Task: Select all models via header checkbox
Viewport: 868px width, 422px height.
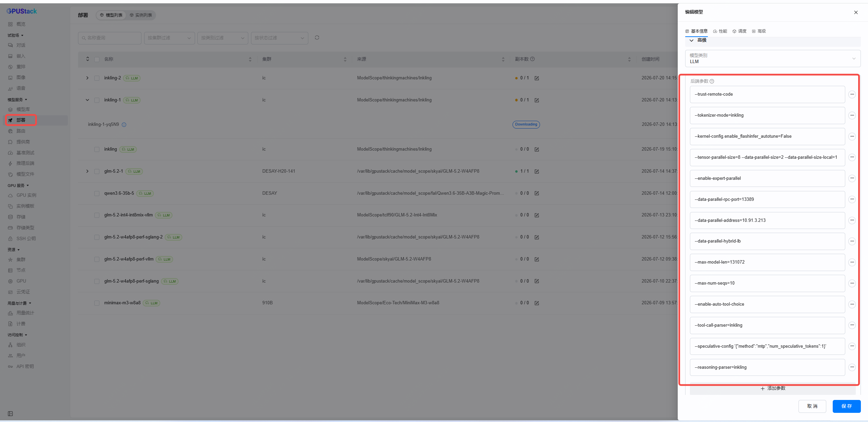Action: (x=97, y=59)
